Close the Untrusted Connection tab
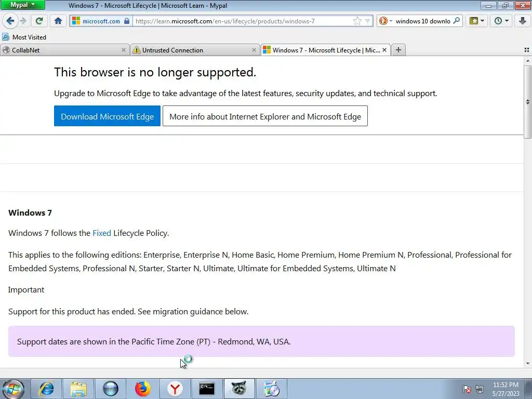 [254, 50]
